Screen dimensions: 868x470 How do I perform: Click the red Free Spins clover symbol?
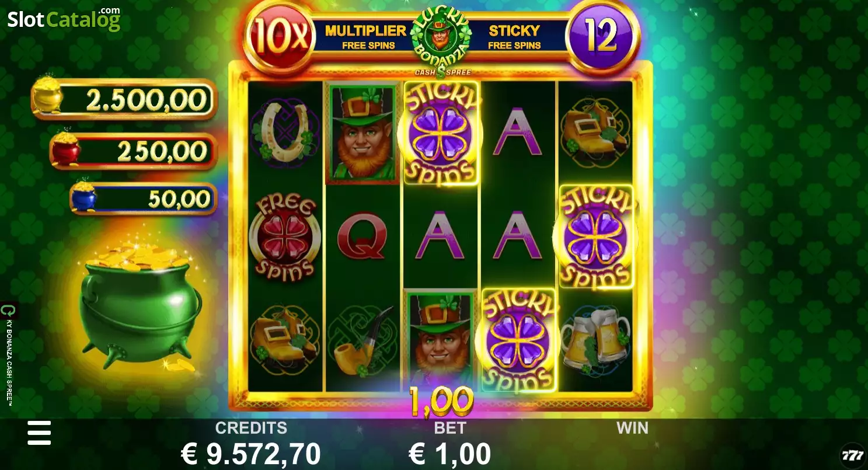(x=284, y=237)
